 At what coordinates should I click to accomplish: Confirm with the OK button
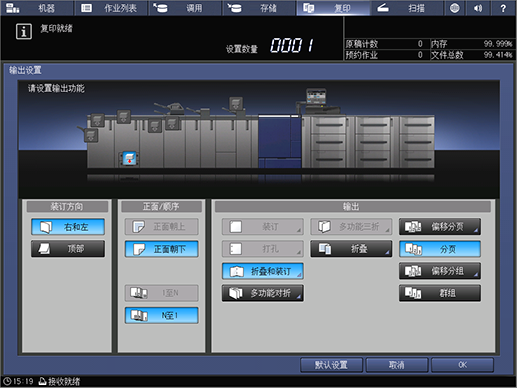[x=462, y=365]
